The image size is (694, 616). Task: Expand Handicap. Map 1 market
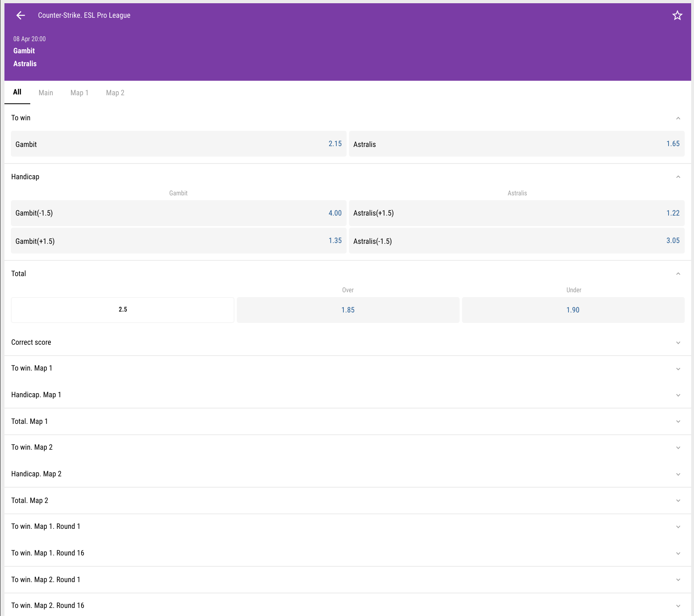point(347,395)
